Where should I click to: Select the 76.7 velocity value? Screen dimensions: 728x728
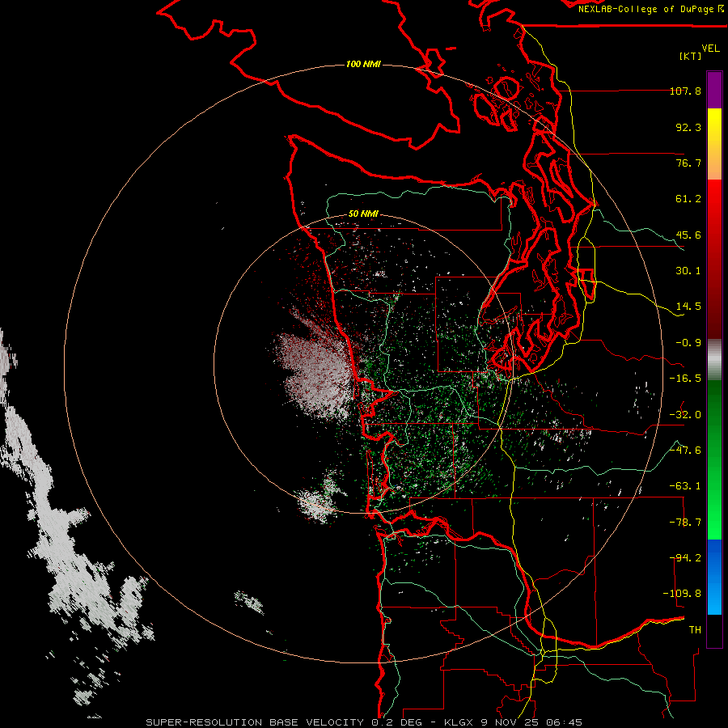(x=688, y=163)
